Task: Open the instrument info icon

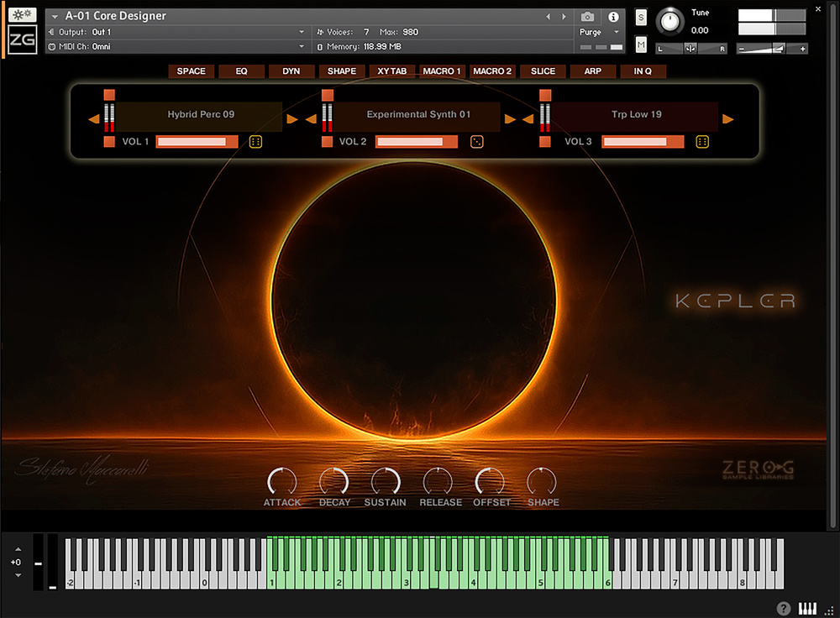Action: pos(613,17)
